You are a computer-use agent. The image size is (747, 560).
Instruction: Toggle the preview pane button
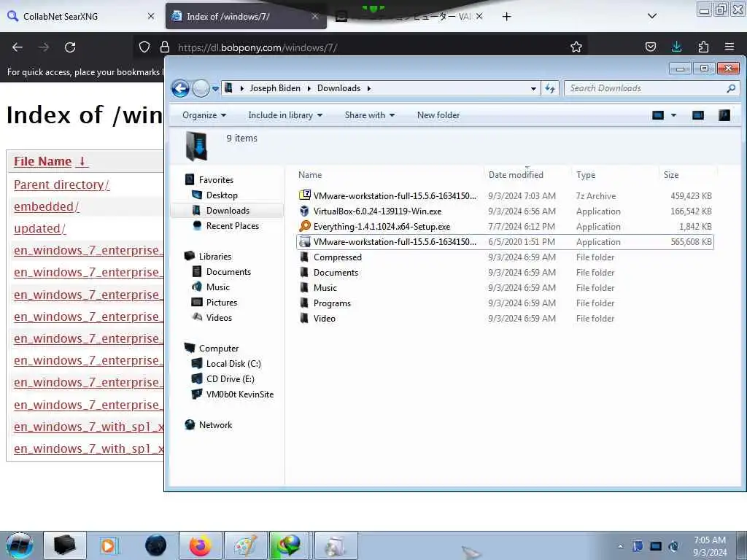(698, 115)
